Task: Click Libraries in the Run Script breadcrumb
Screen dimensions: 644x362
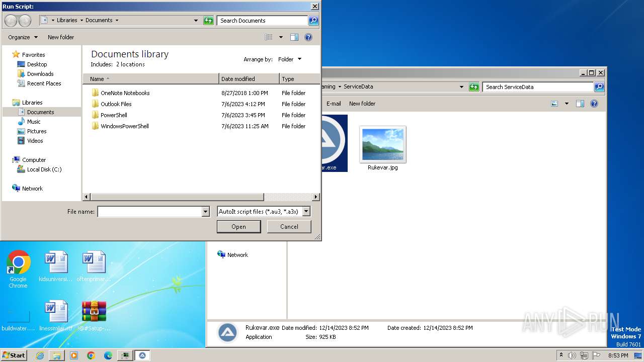Action: pyautogui.click(x=67, y=21)
